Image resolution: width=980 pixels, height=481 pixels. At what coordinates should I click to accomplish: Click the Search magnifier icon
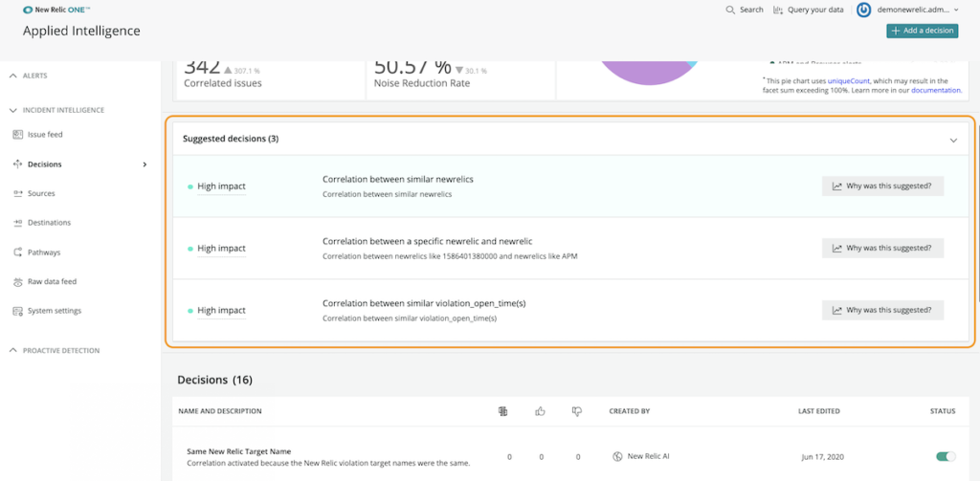(x=730, y=10)
